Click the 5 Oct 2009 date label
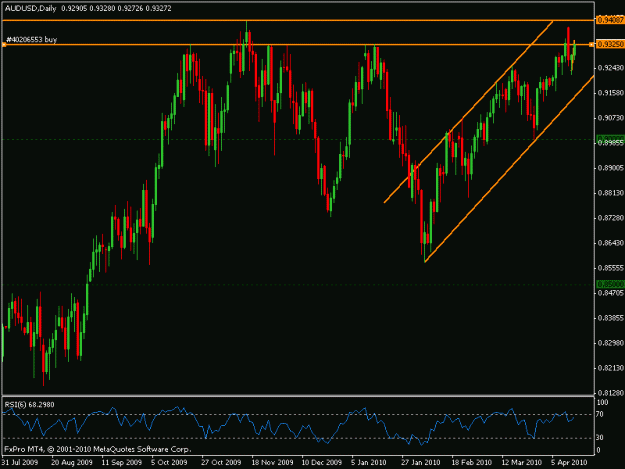This screenshot has width=625, height=469. (169, 462)
